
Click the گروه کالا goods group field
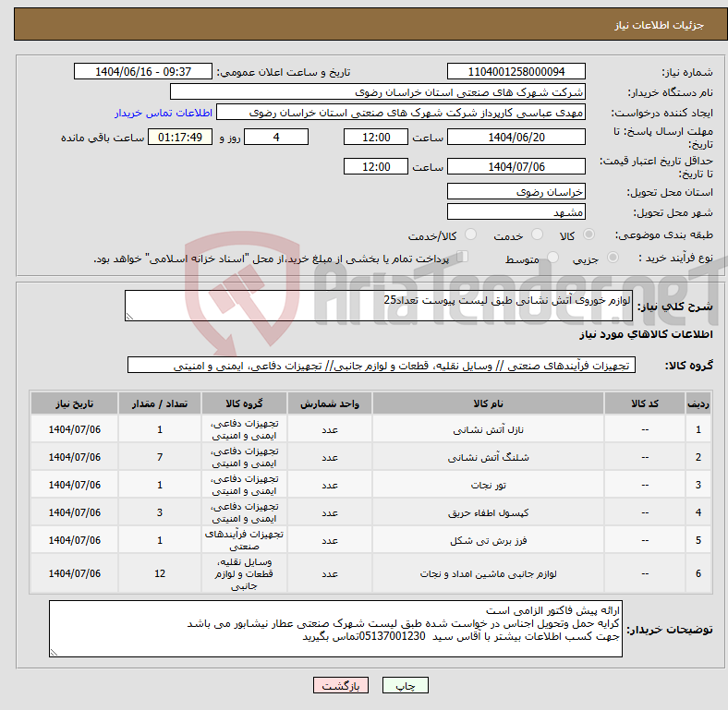(382, 366)
